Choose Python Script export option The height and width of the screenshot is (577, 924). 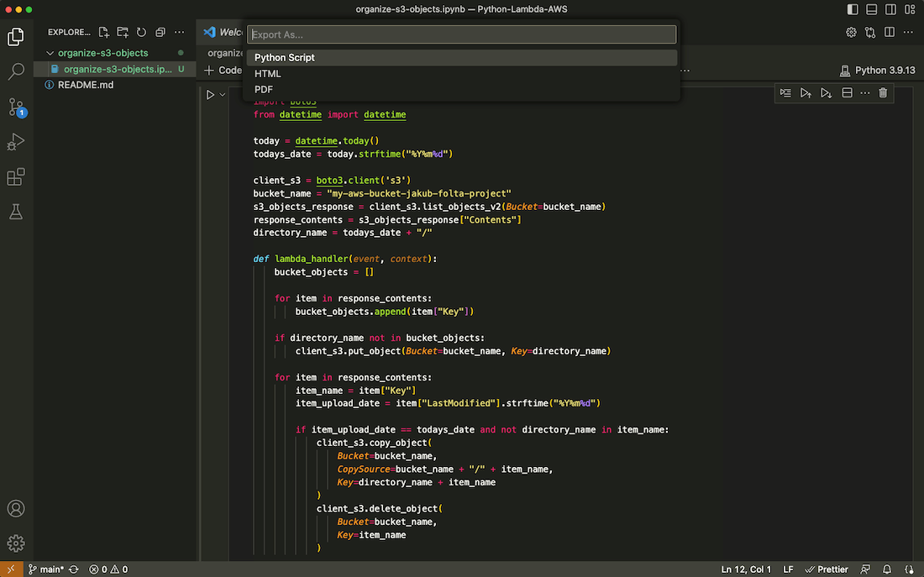[285, 58]
